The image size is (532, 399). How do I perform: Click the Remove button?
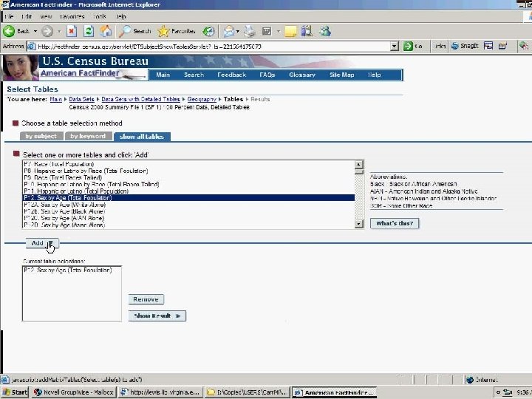point(146,299)
